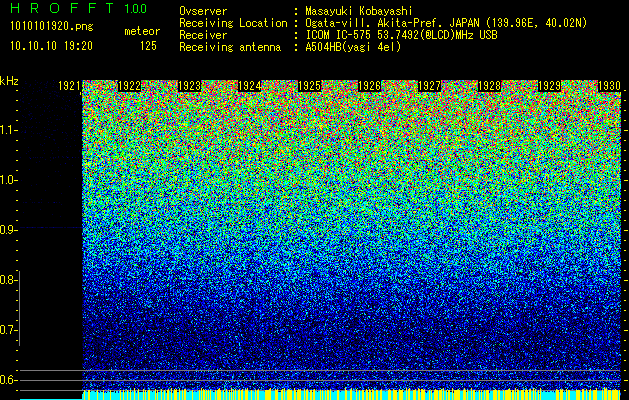Click the Ovserver field label

coord(203,11)
